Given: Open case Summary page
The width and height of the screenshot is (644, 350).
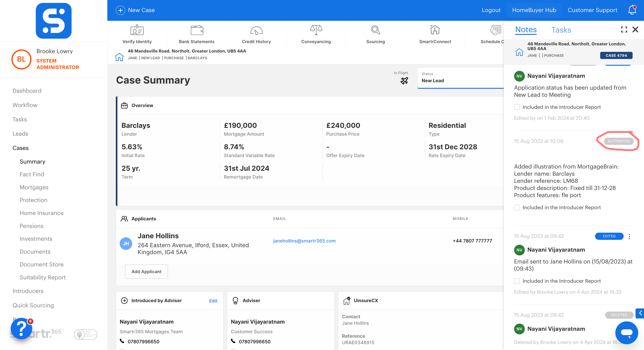Looking at the screenshot, I should pyautogui.click(x=32, y=162).
